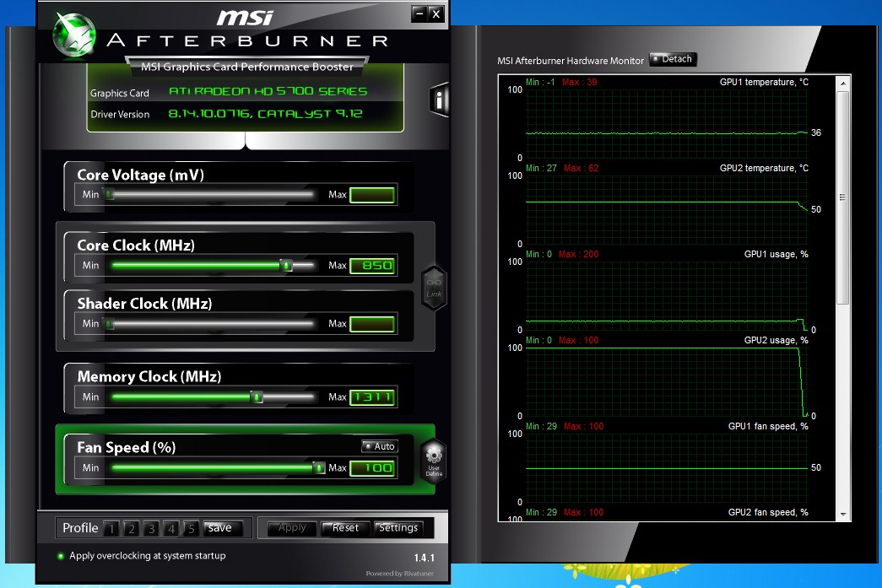The height and width of the screenshot is (588, 882).
Task: Open the information panel icon
Action: [x=440, y=100]
